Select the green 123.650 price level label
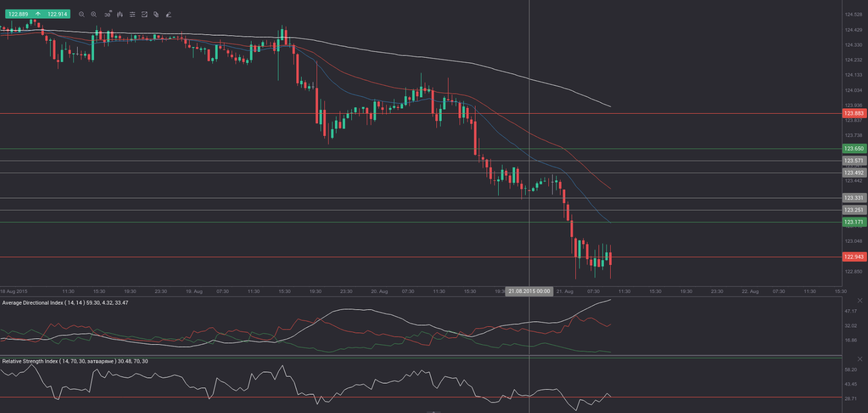The height and width of the screenshot is (413, 868). (x=854, y=149)
